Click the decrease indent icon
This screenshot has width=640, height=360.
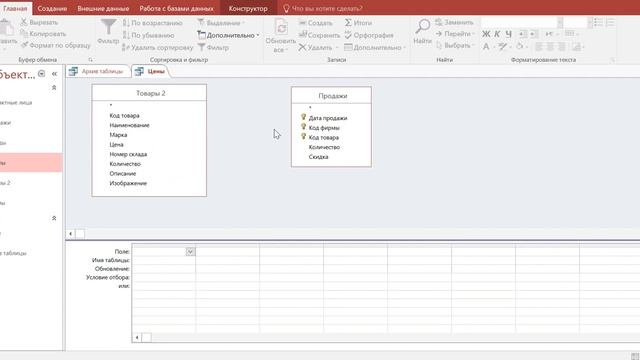click(523, 34)
